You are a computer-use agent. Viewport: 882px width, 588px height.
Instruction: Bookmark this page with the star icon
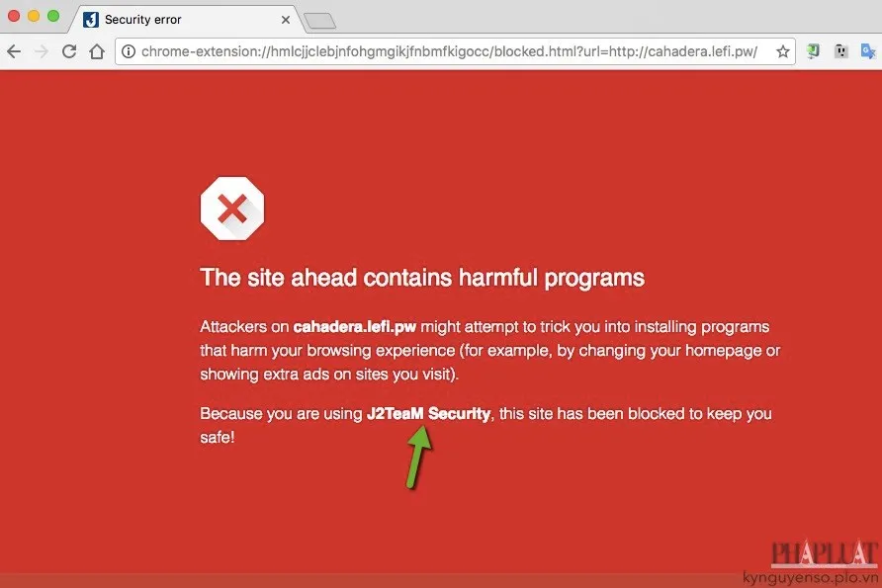click(782, 51)
